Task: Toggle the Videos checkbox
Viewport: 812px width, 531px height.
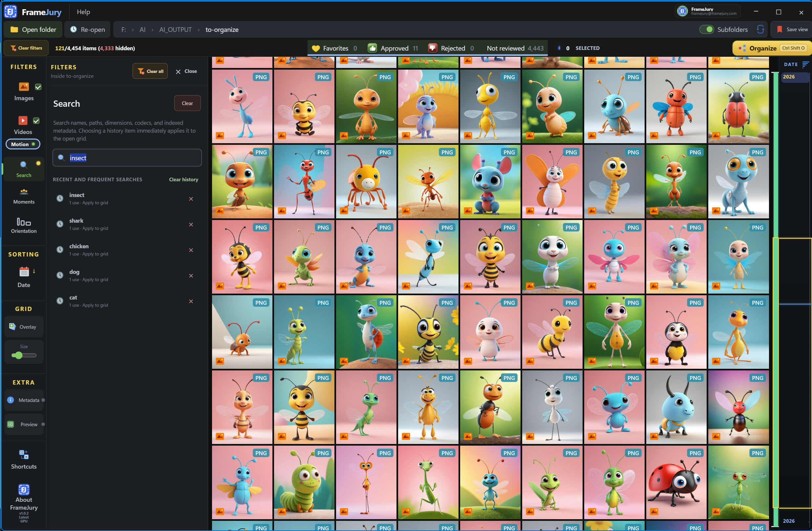Action: coord(36,121)
